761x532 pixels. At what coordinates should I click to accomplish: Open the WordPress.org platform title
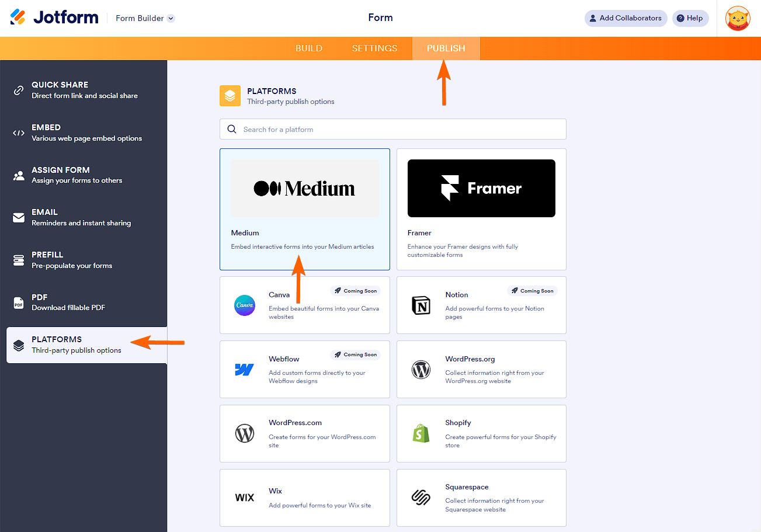tap(470, 359)
